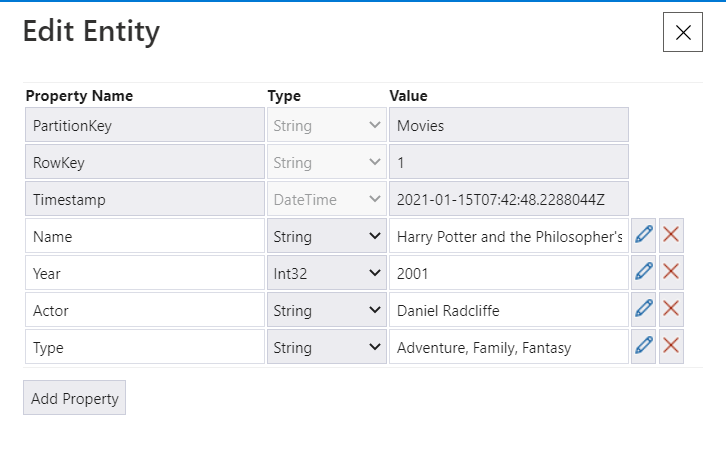Screen dimensions: 726x462
Task: Click the pencil edit icon for Actor row
Action: tap(644, 310)
